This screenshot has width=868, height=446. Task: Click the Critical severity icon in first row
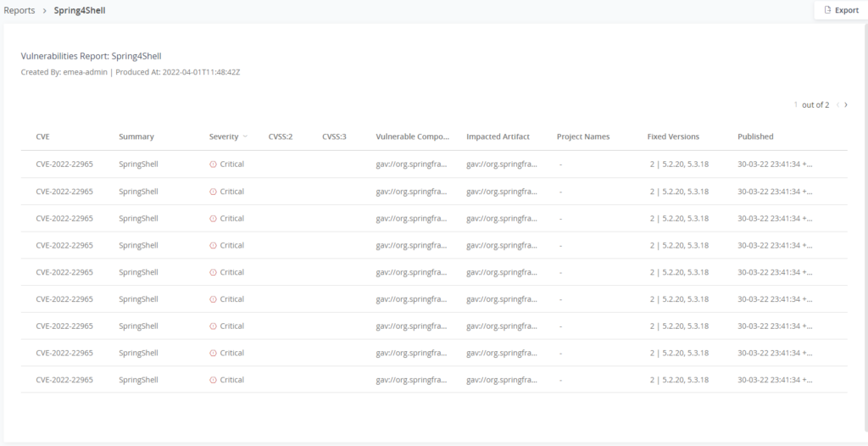tap(213, 164)
